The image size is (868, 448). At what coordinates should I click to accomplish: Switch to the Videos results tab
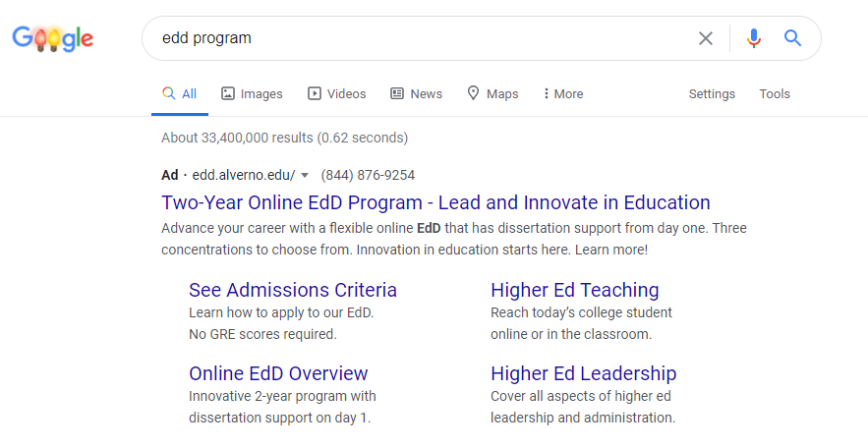click(x=336, y=94)
